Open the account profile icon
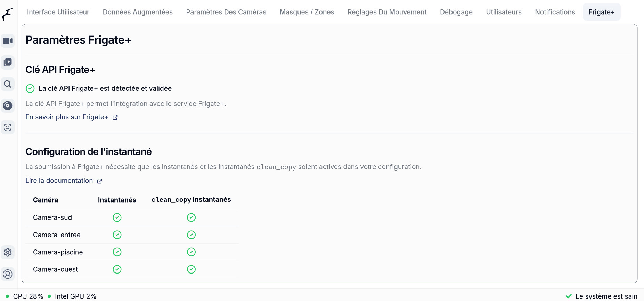 click(8, 274)
